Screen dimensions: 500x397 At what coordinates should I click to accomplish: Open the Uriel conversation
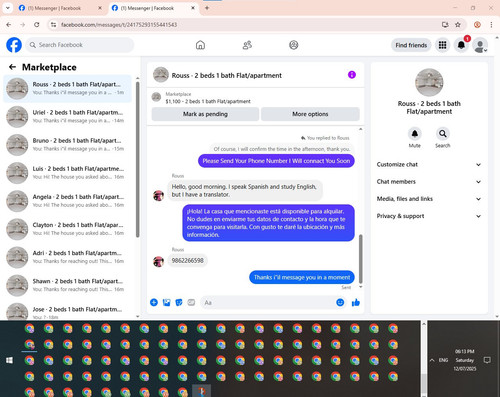(68, 117)
